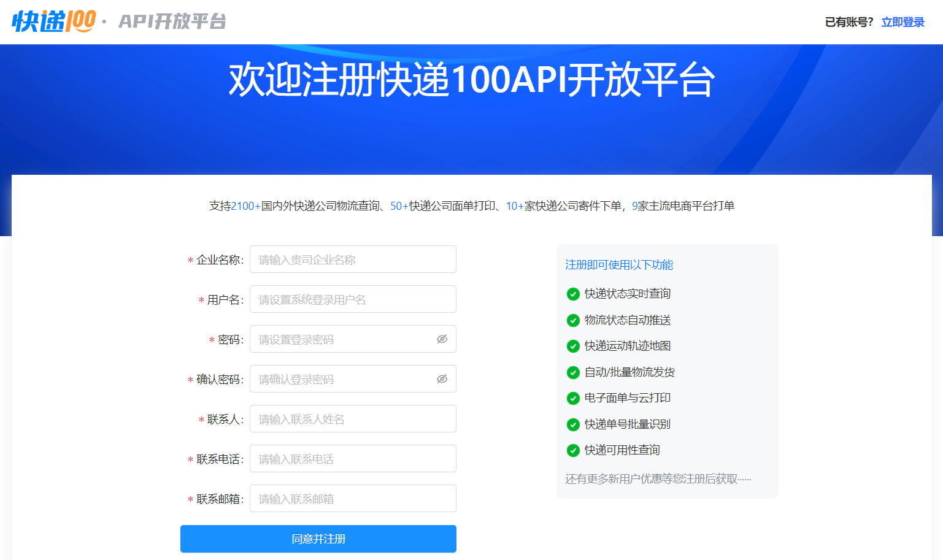
Task: Click the 同意并注册 button
Action: point(318,539)
